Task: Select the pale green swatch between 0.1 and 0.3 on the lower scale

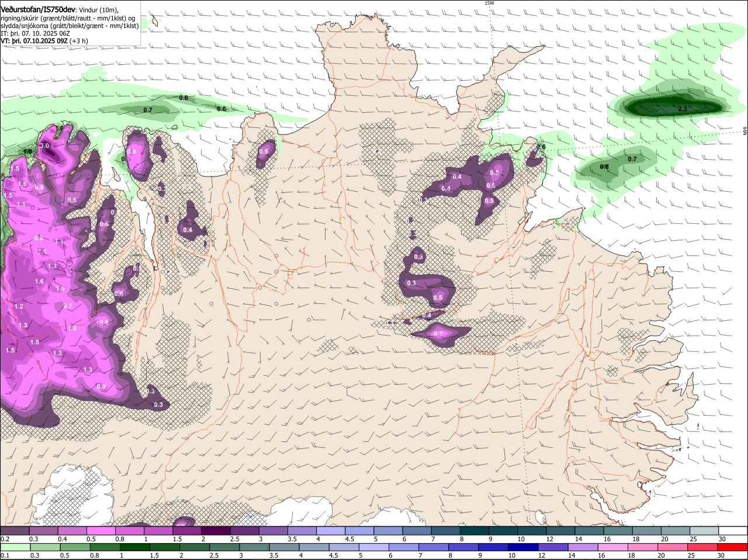Action: click(x=15, y=547)
